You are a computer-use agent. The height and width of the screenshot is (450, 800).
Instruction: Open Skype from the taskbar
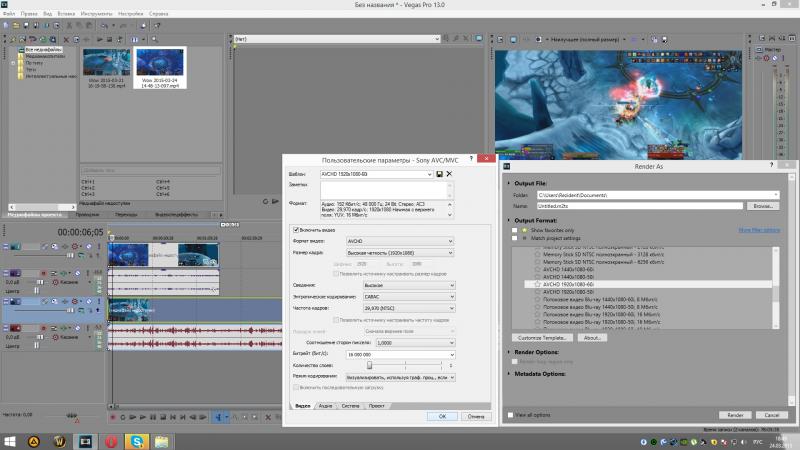click(137, 441)
